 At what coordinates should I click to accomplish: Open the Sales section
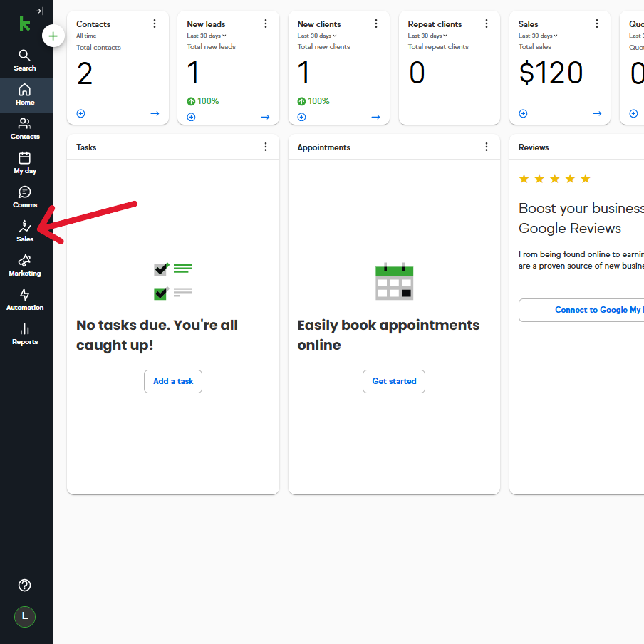pos(25,231)
